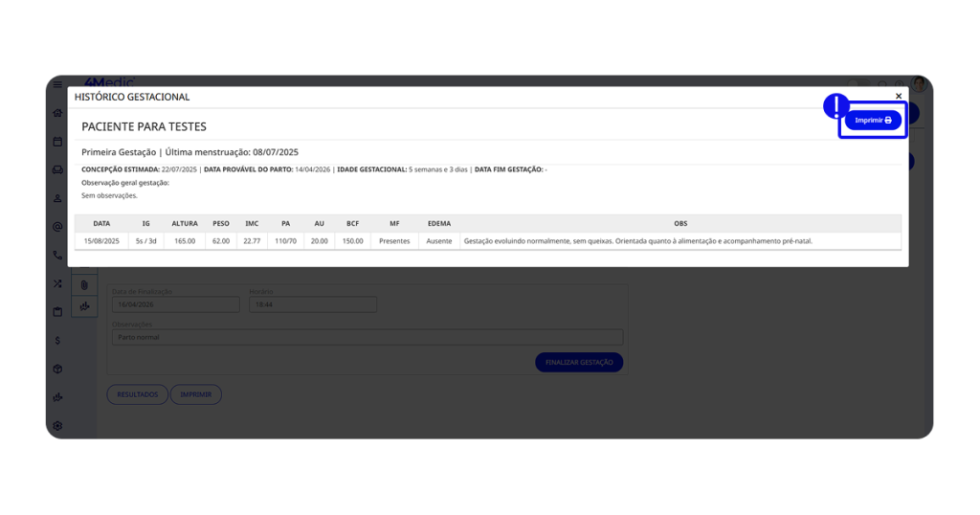Close the Histórico Gestacional modal

(x=898, y=96)
